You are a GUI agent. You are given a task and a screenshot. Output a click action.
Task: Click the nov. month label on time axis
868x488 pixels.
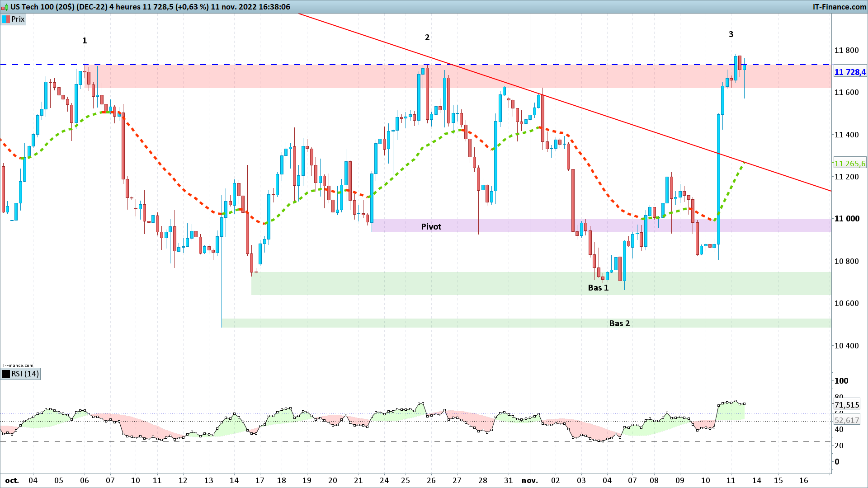pyautogui.click(x=529, y=480)
